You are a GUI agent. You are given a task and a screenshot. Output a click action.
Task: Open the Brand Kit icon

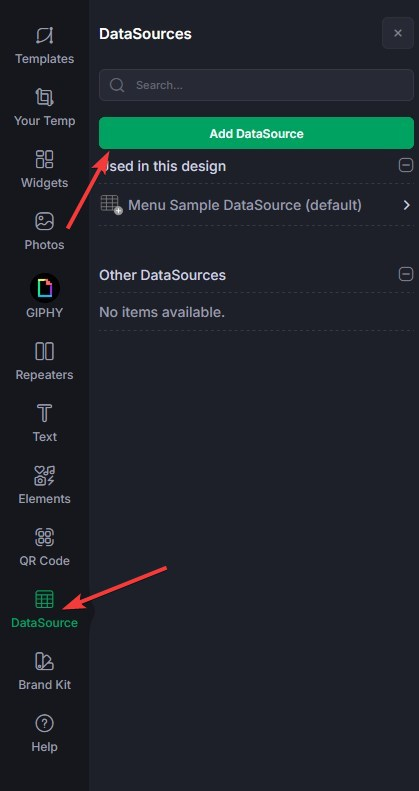44,661
